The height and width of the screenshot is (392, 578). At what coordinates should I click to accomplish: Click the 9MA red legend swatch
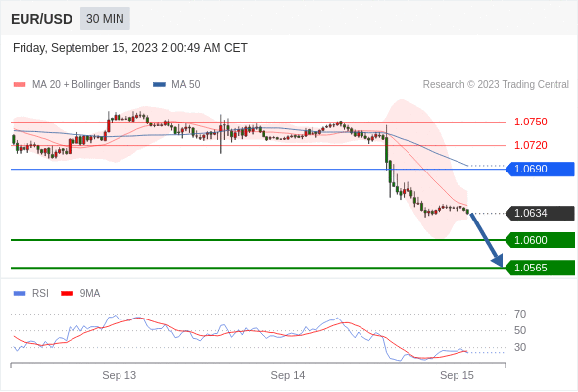[67, 294]
